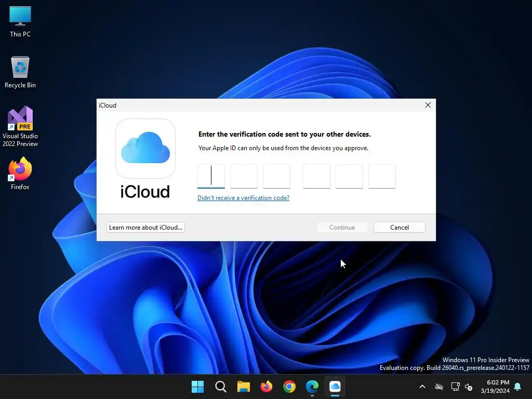532x399 pixels.
Task: Open the notifications bell icon
Action: click(x=517, y=387)
